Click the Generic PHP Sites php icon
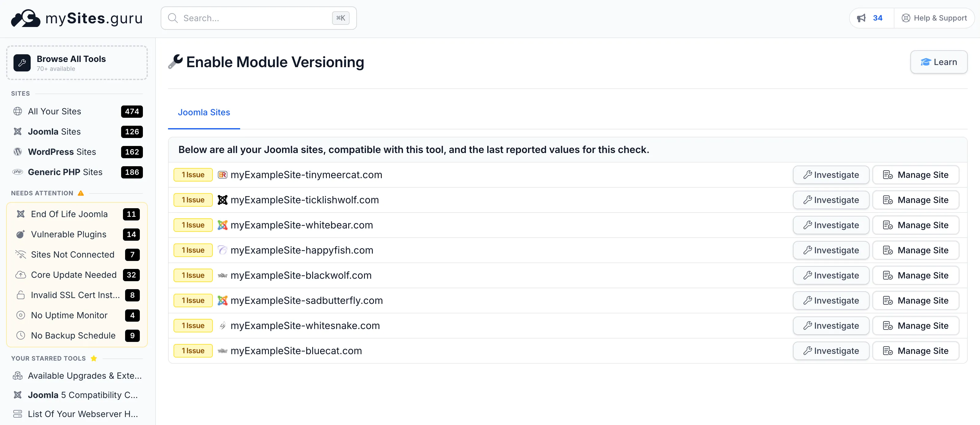Screen dimensions: 980x425 (17, 172)
